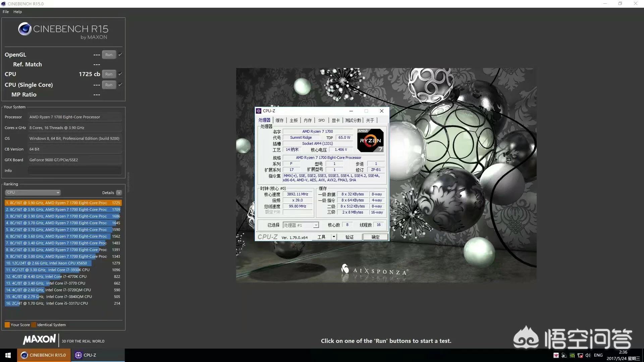Viewport: 644px width, 362px height.
Task: Click the orange Your Score legend swatch
Action: 7,325
